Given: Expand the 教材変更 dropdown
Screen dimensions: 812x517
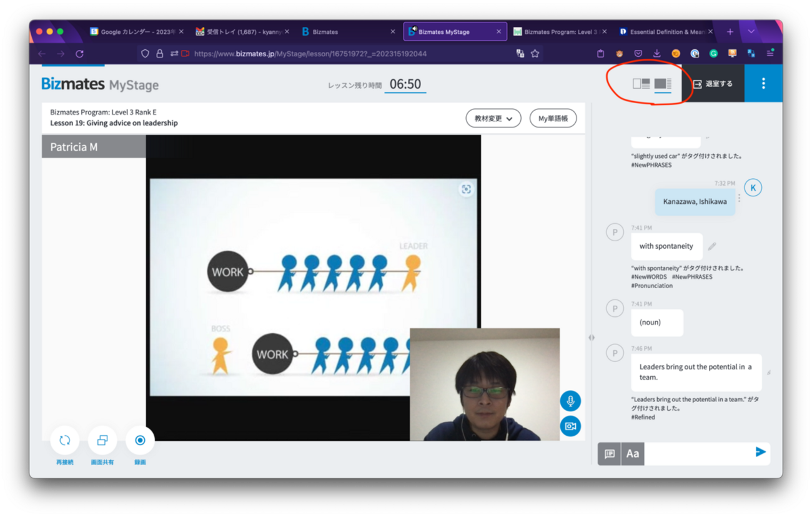Looking at the screenshot, I should [x=493, y=118].
